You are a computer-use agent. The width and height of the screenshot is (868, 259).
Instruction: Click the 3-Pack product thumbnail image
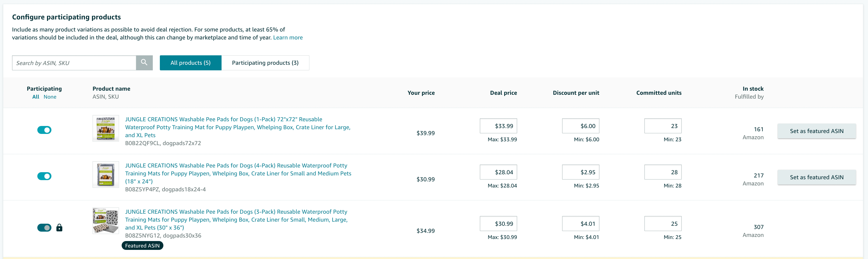(x=105, y=221)
